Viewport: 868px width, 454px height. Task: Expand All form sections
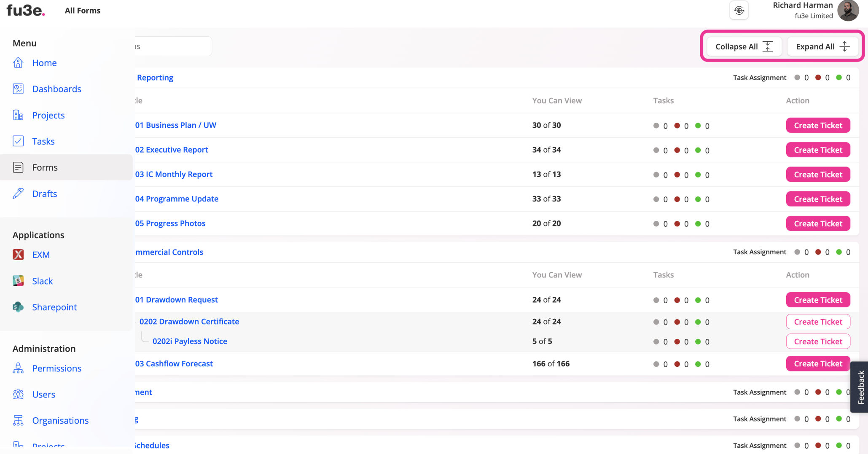click(x=822, y=46)
